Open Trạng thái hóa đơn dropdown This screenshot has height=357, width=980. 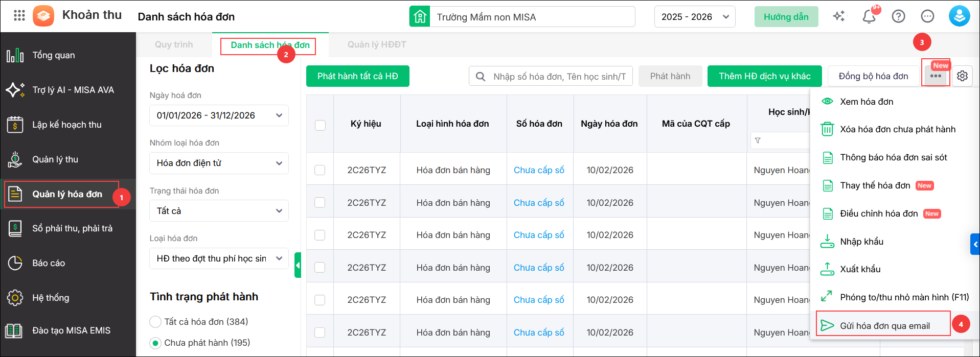click(x=219, y=211)
